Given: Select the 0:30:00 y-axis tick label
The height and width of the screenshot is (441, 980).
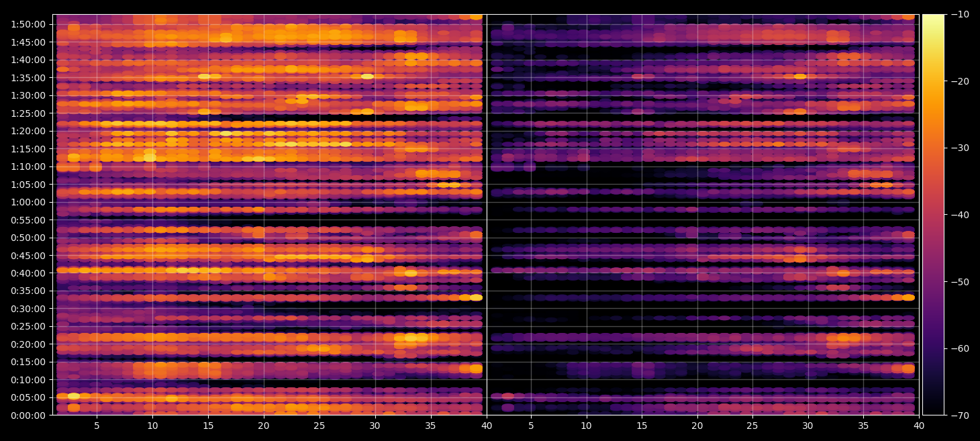Looking at the screenshot, I should click(28, 308).
